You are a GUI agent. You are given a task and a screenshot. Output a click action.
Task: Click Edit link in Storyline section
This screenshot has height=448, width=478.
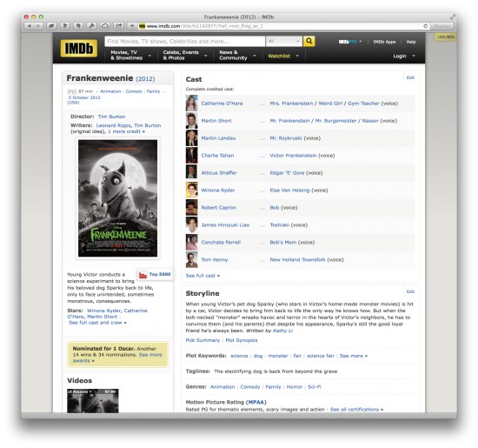pyautogui.click(x=410, y=291)
